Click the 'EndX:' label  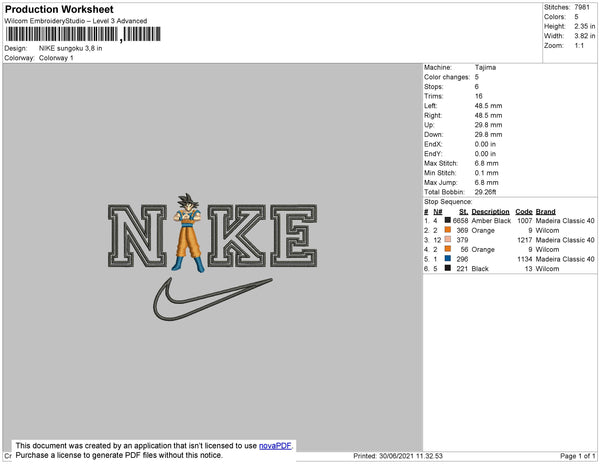(x=433, y=144)
